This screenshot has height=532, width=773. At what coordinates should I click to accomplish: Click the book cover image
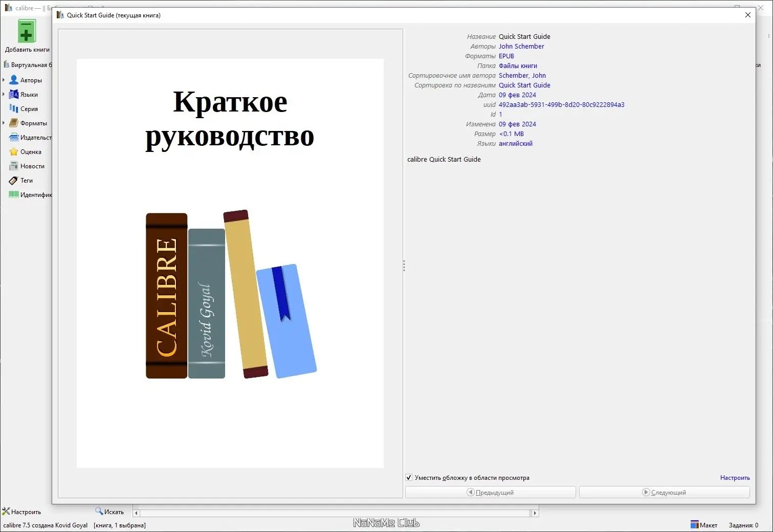click(x=230, y=263)
